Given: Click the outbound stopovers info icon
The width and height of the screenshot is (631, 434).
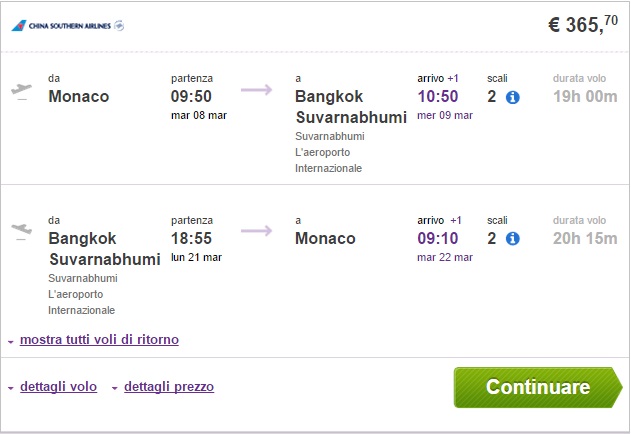Looking at the screenshot, I should [x=513, y=97].
